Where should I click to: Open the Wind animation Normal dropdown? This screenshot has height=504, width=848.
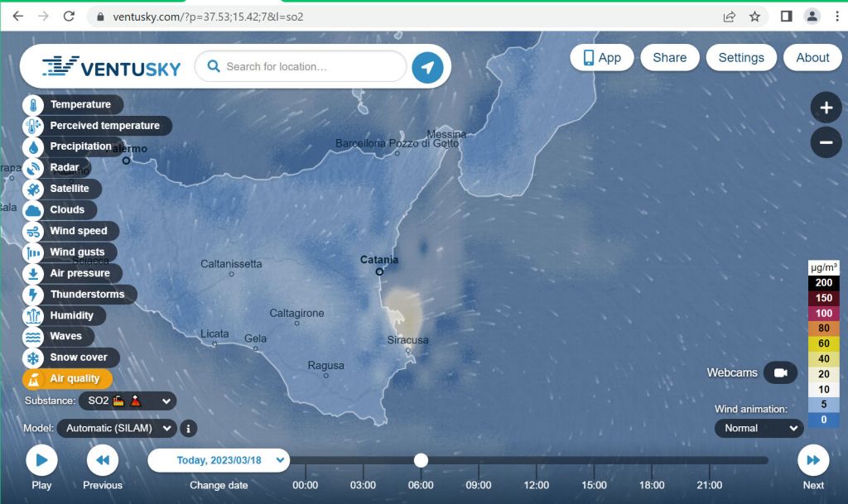[x=759, y=429]
